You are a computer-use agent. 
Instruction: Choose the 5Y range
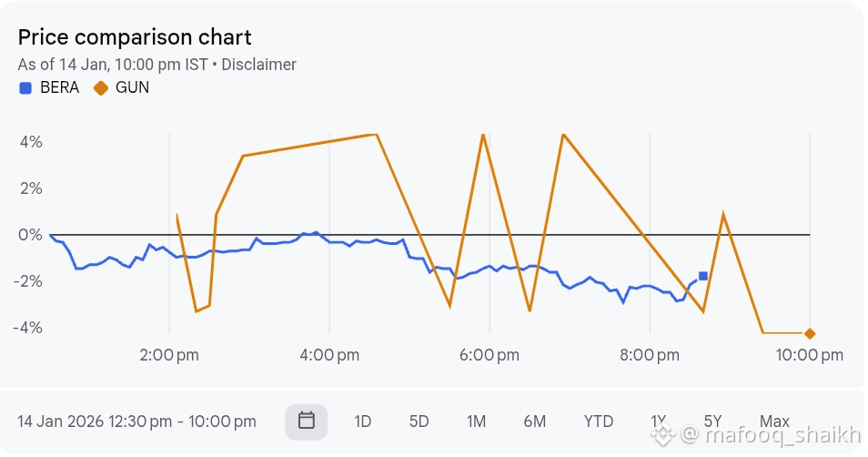[x=712, y=421]
